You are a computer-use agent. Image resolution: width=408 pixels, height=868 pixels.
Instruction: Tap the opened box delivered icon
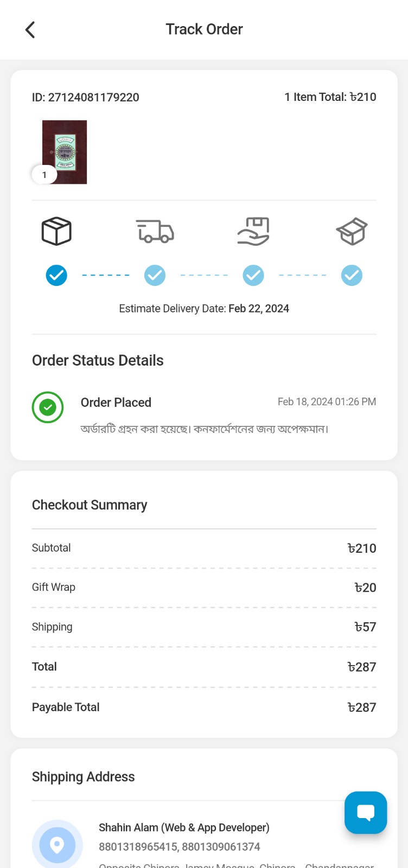(352, 231)
